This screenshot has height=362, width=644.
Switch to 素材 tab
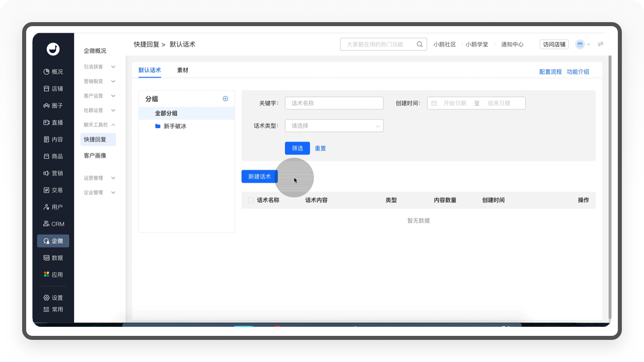pos(183,70)
